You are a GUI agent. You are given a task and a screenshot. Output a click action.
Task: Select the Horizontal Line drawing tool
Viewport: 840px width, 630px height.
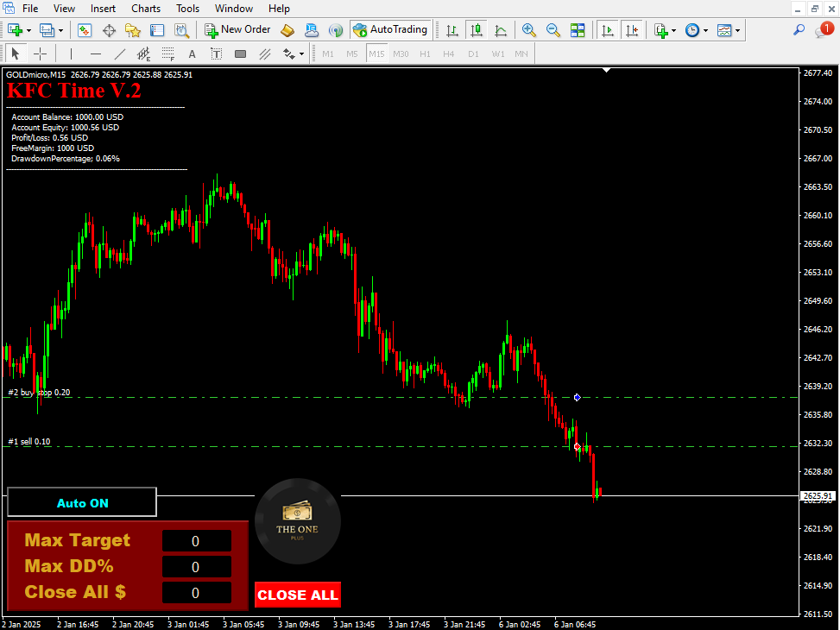[95, 54]
